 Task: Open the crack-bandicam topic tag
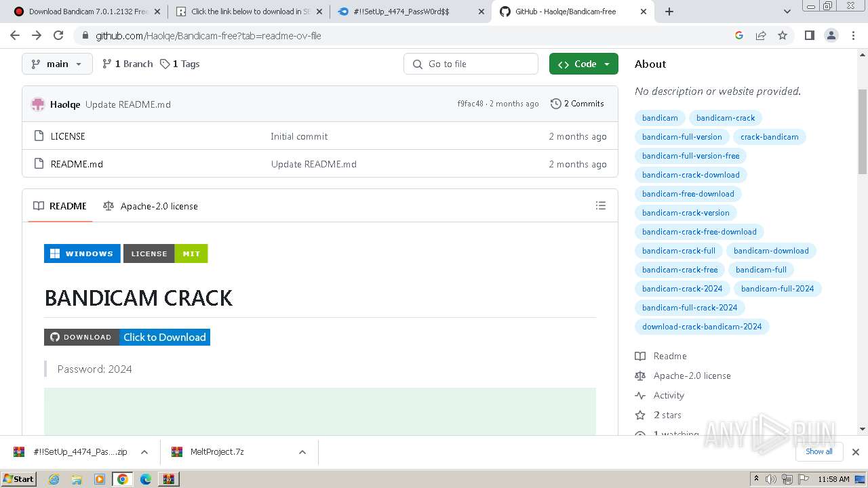pos(770,137)
